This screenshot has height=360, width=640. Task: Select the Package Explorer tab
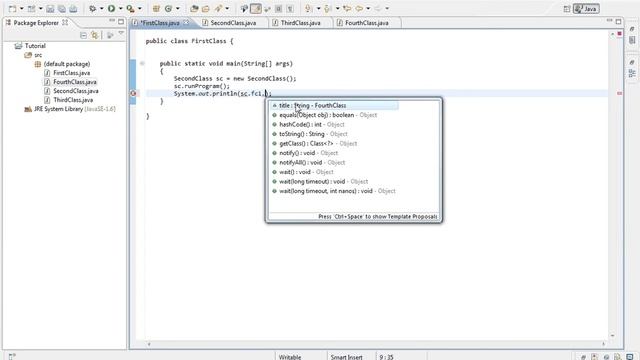[36, 23]
